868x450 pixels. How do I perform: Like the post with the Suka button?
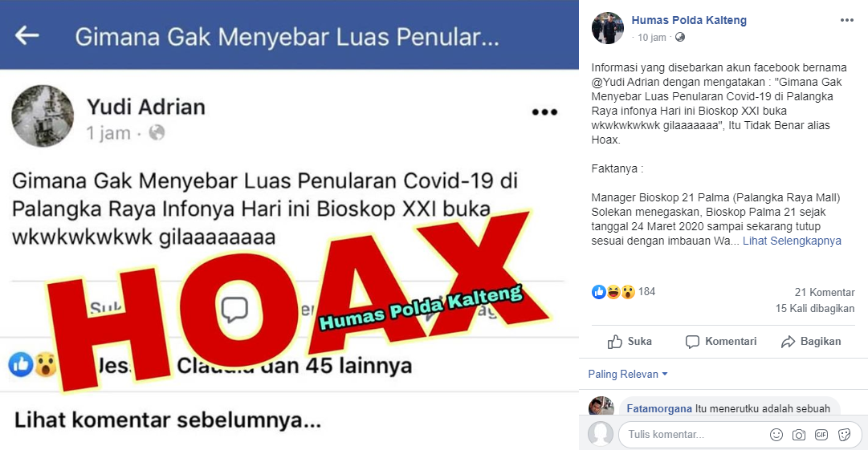pyautogui.click(x=630, y=342)
